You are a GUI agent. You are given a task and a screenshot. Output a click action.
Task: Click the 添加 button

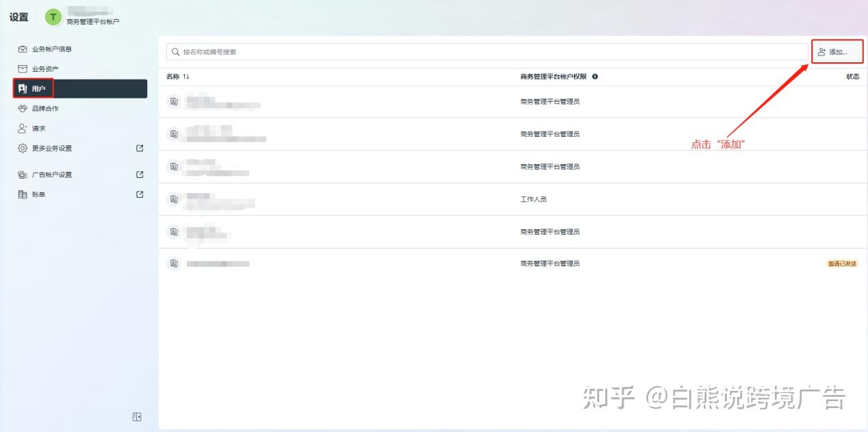[837, 51]
